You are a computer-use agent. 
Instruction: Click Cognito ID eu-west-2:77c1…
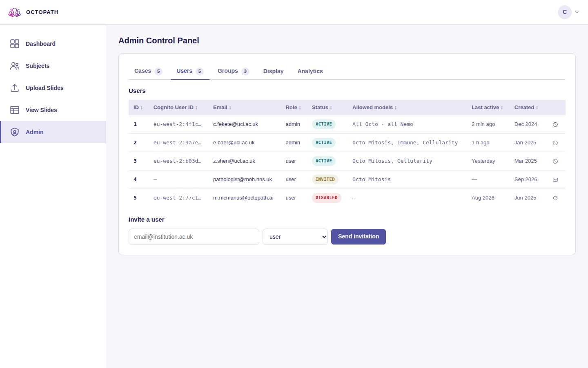click(x=177, y=198)
